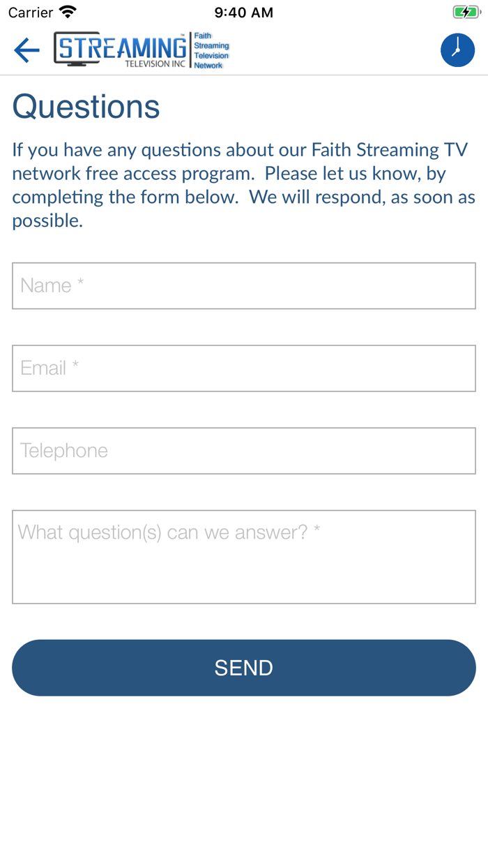Select the Email text field
488x868 pixels.
point(244,368)
